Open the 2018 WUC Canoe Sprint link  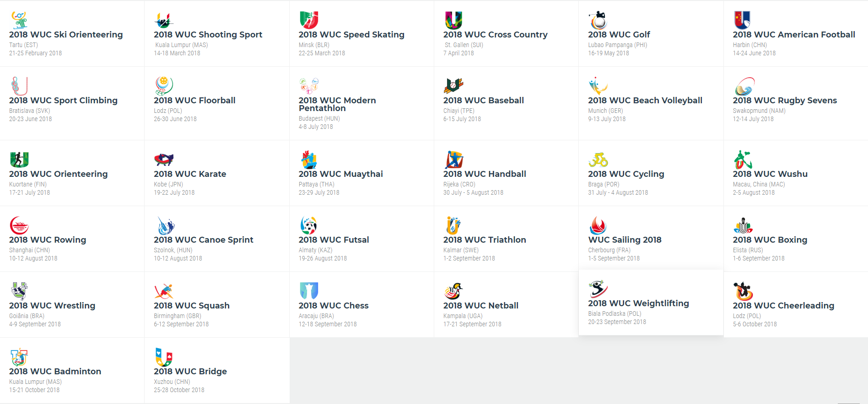(203, 240)
